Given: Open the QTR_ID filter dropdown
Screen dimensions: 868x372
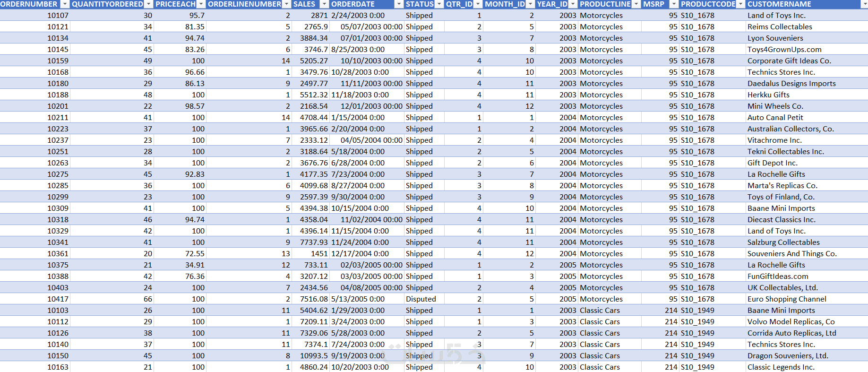Looking at the screenshot, I should point(478,4).
